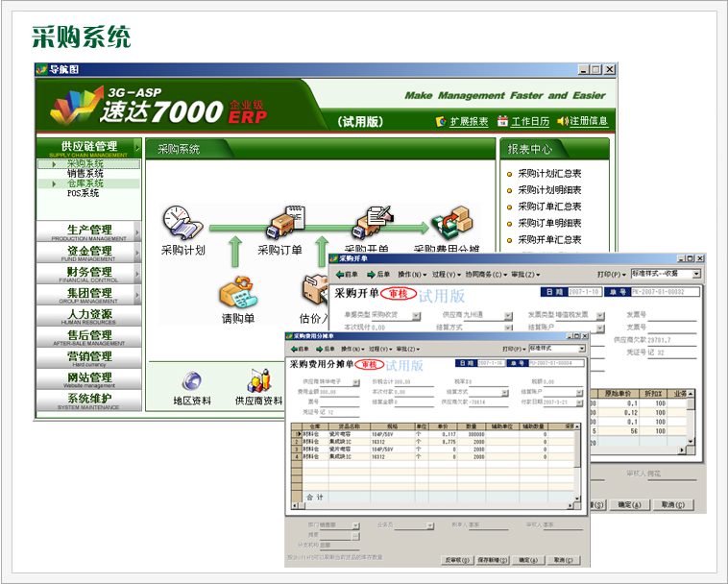Select 仓库系统 in the sidebar tree
728x584 pixels.
tap(85, 183)
